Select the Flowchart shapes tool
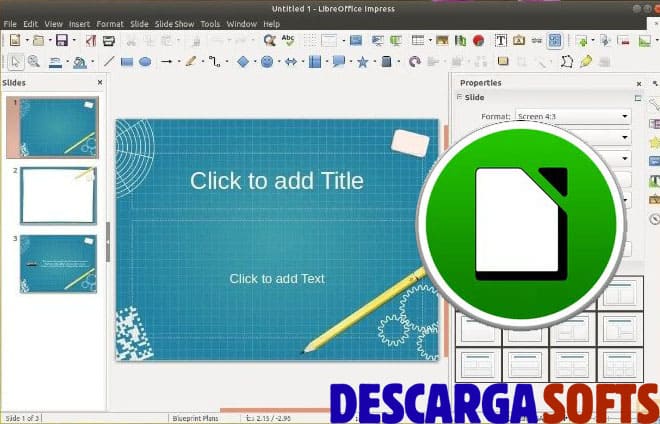This screenshot has height=424, width=660. (314, 62)
